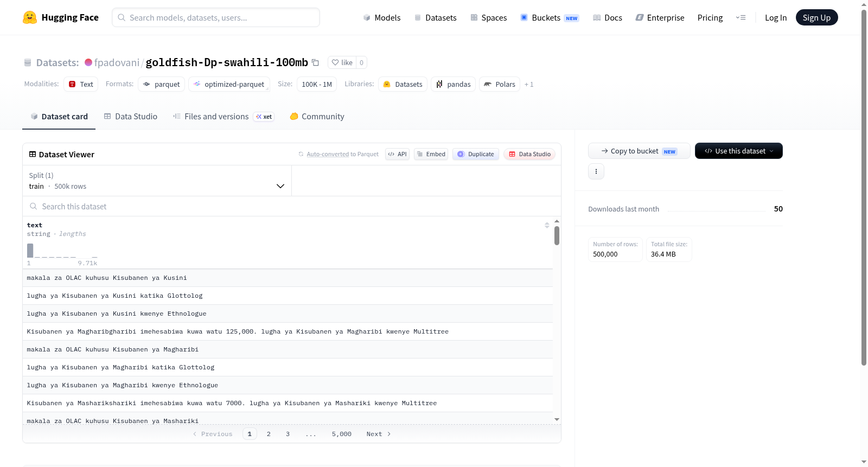Show the +1 more libraries
The image size is (868, 467).
[529, 84]
